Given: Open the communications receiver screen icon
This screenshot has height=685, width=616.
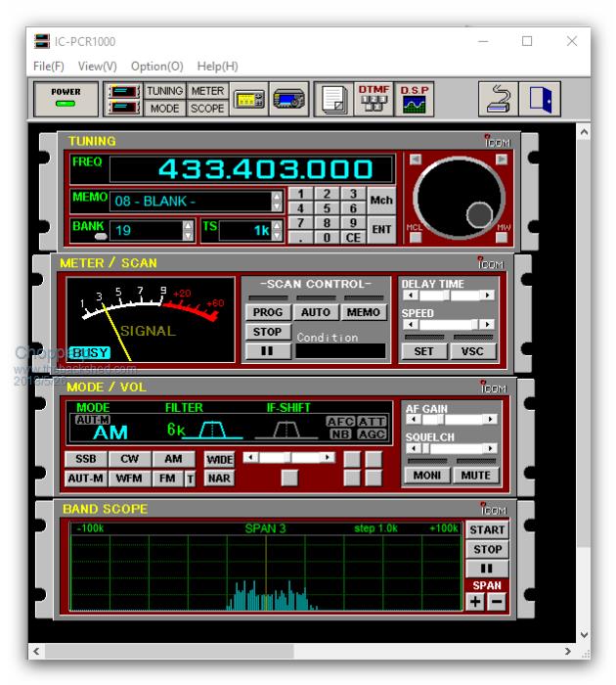Looking at the screenshot, I should point(288,99).
